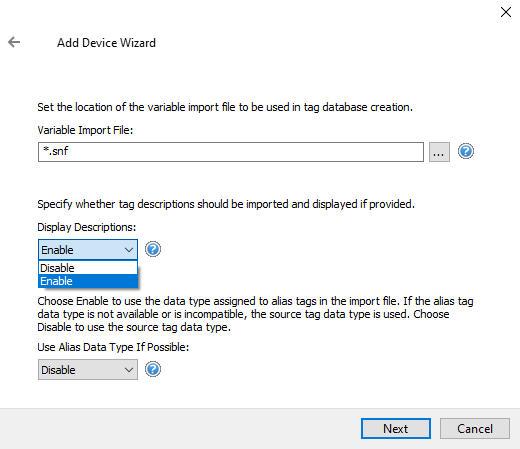520x449 pixels.
Task: Open the Use Alias Data Type dropdown
Action: (x=88, y=370)
